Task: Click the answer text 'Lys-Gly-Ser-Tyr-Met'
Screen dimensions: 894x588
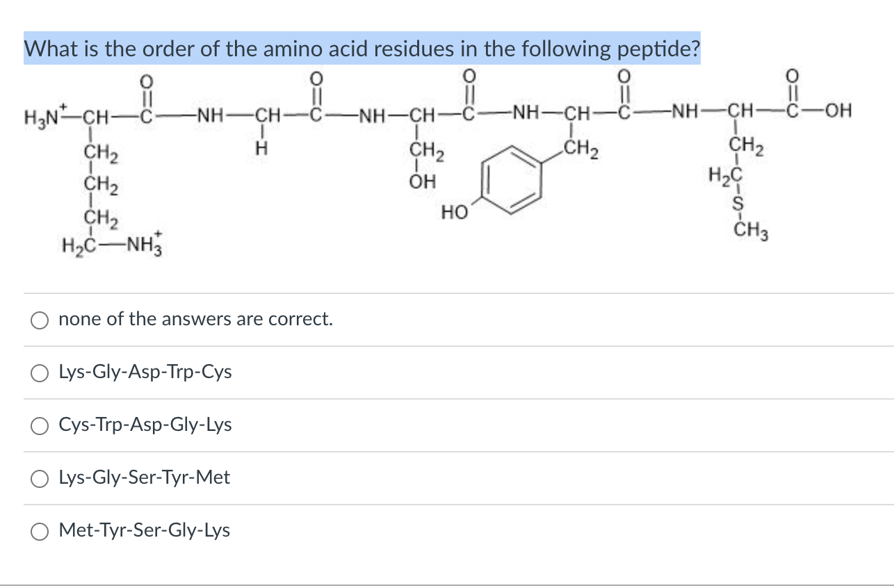Action: [x=144, y=477]
